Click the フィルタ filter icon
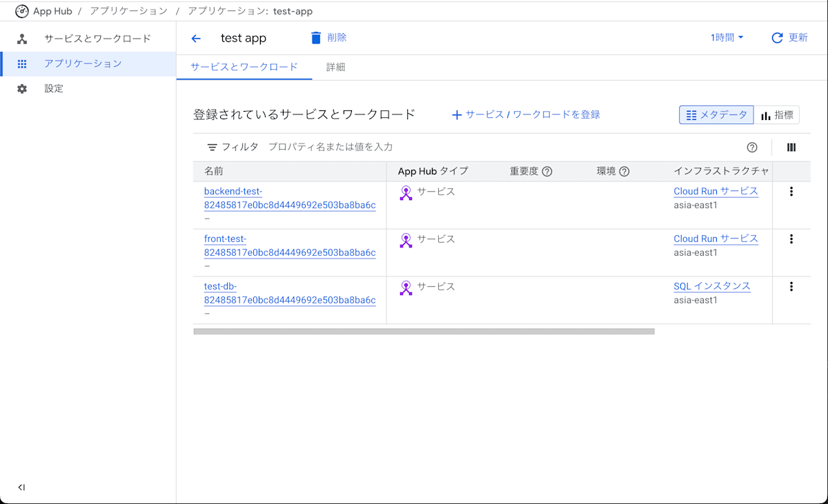Viewport: 828px width, 504px height. [x=213, y=147]
